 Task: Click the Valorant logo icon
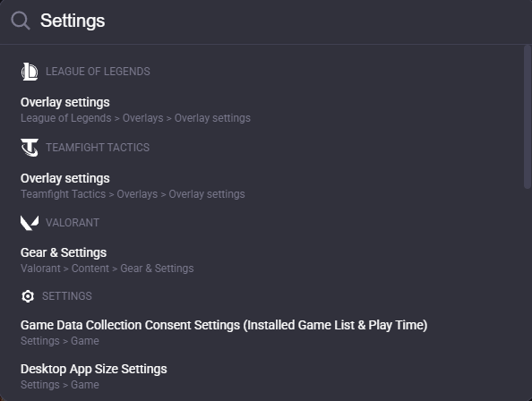click(30, 223)
